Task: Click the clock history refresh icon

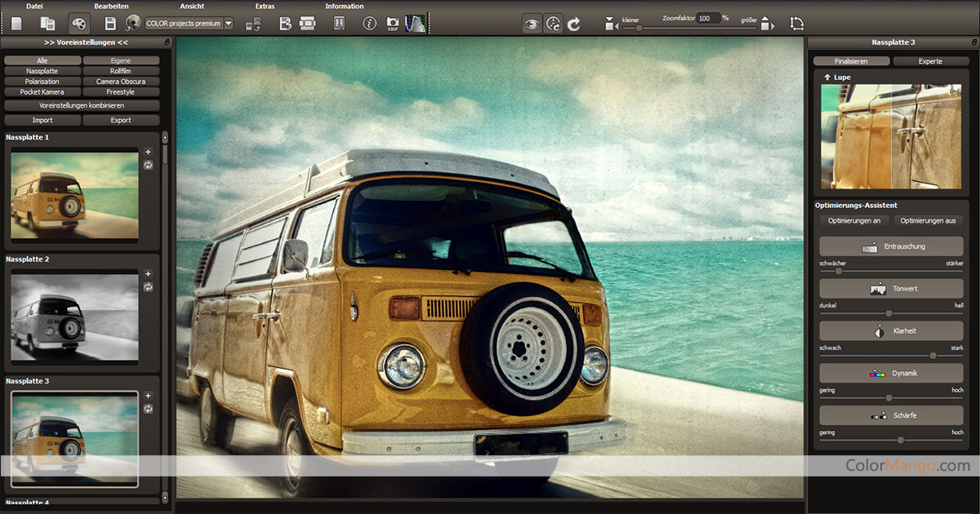Action: click(x=553, y=24)
